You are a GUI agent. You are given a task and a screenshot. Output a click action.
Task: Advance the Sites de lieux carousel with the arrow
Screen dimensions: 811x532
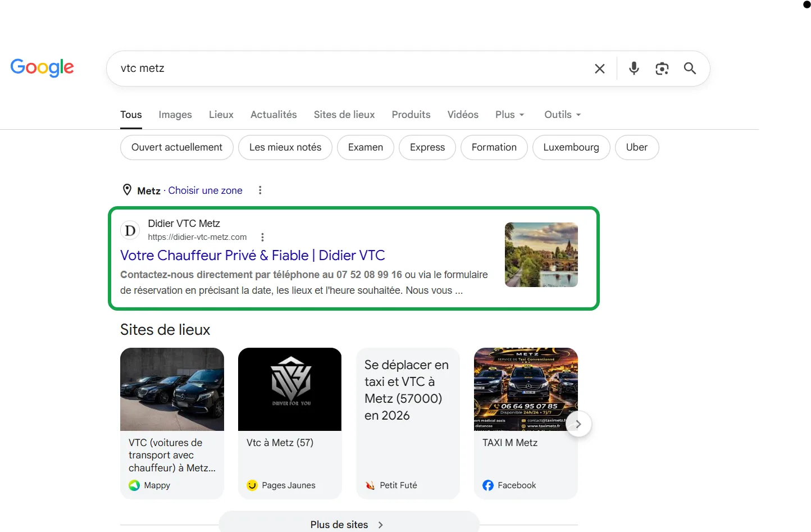[x=578, y=424]
